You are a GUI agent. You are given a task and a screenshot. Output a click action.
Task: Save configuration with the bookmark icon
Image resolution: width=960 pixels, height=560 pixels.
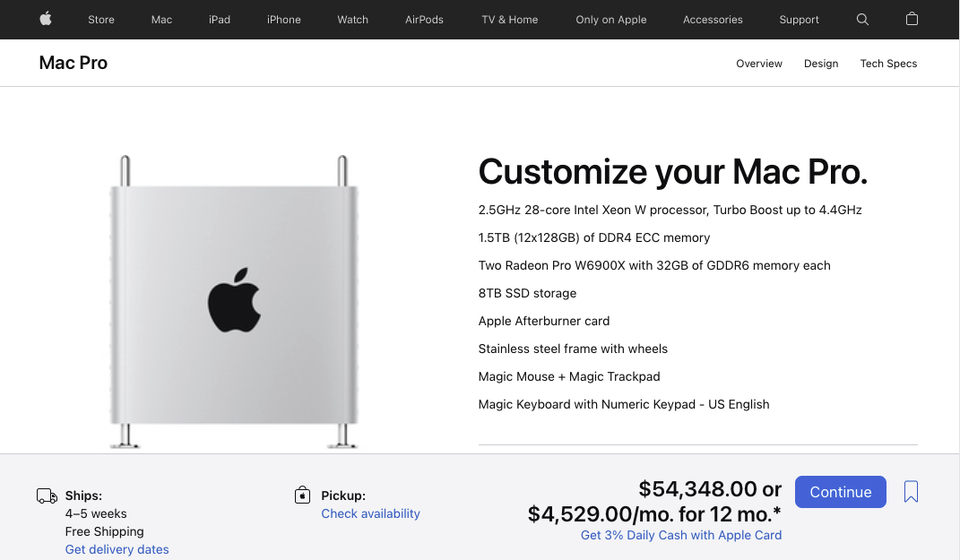coord(911,491)
